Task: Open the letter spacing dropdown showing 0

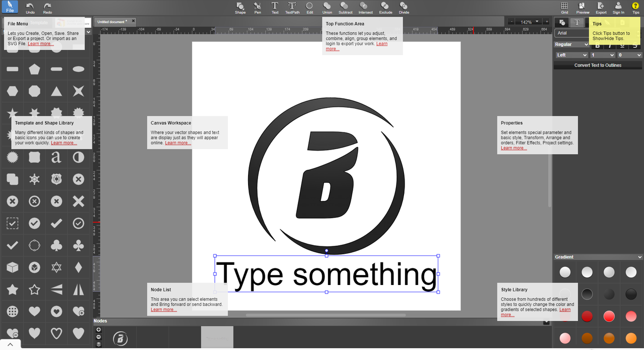Action: tap(629, 55)
